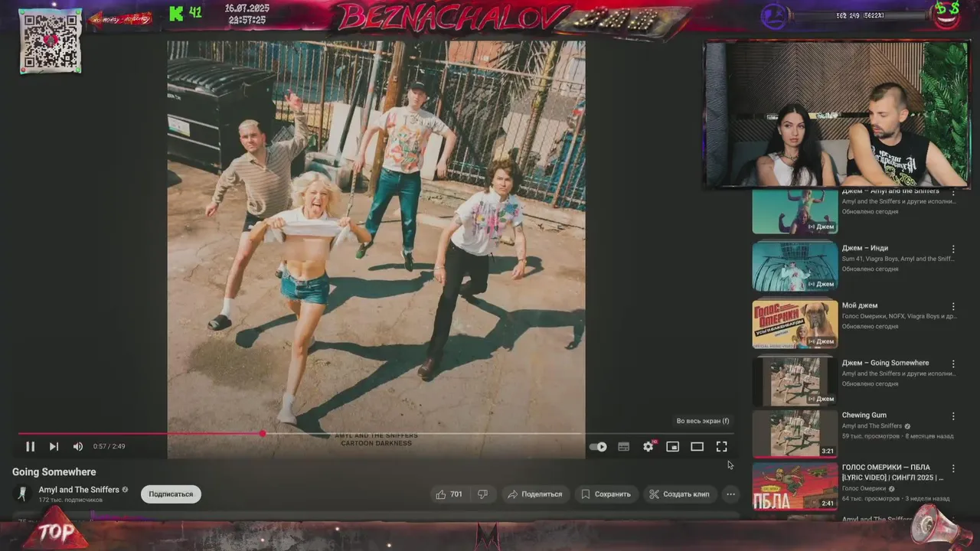The height and width of the screenshot is (551, 980).
Task: Click the Going Somewhere video title
Action: coord(54,472)
